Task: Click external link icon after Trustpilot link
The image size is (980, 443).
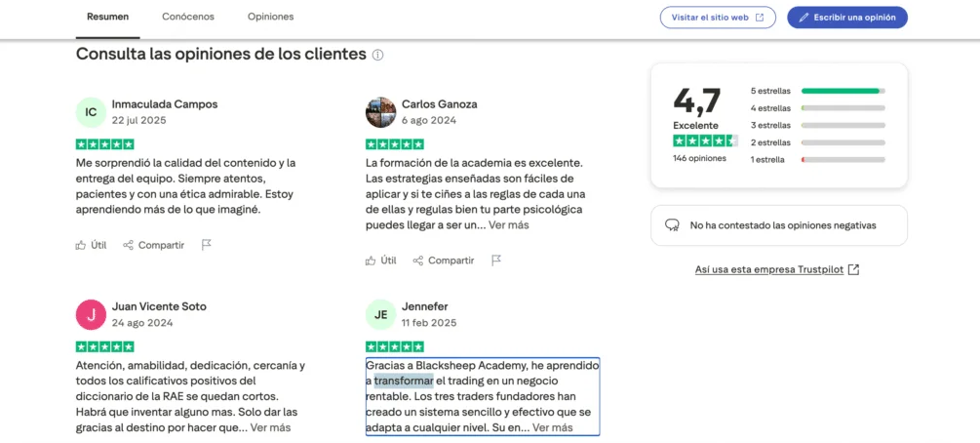Action: coord(854,269)
